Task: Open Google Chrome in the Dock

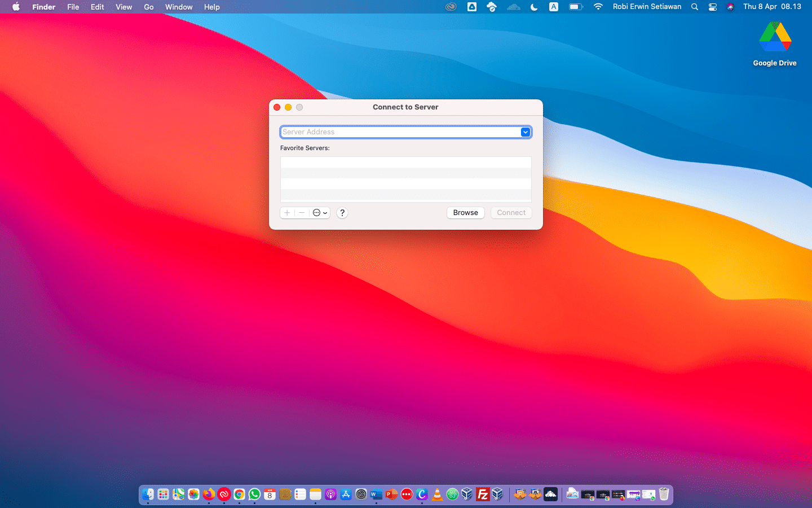Action: point(239,494)
